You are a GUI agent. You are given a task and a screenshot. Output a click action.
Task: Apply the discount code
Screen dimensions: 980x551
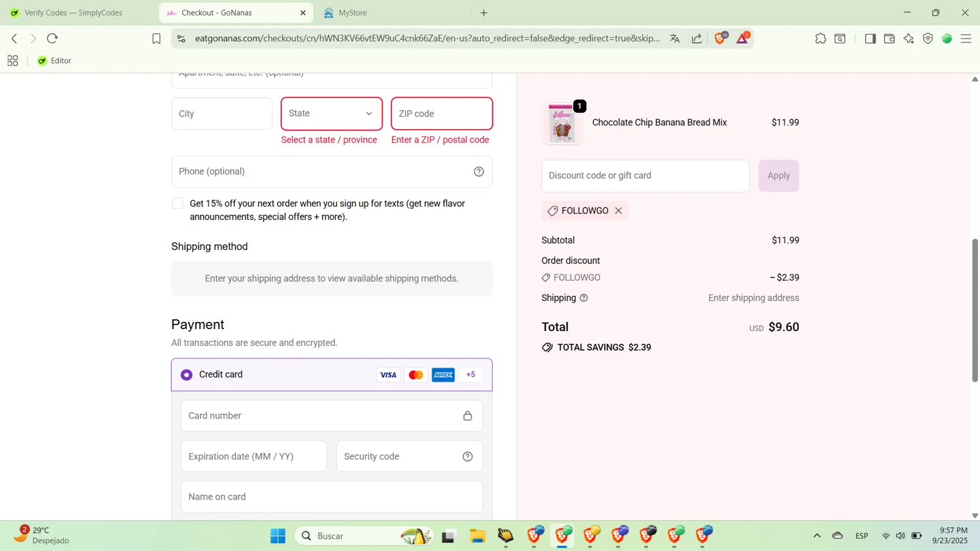(x=779, y=176)
